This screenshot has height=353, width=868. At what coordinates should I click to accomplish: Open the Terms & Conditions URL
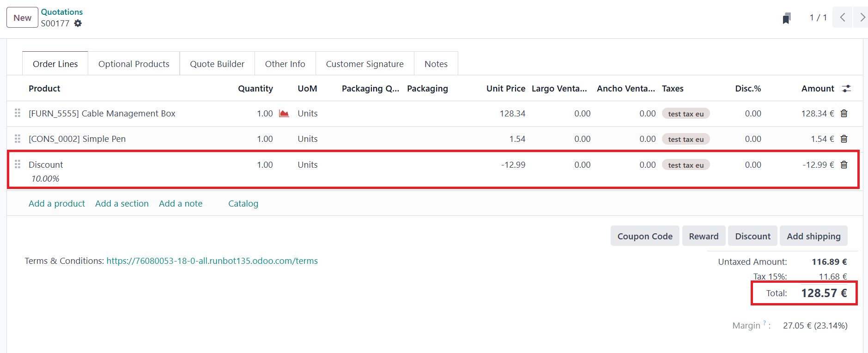click(212, 261)
